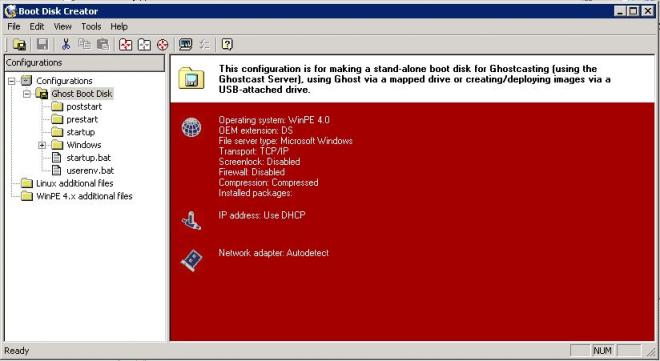Select the userenv.bat file
660x361 pixels.
click(x=90, y=170)
